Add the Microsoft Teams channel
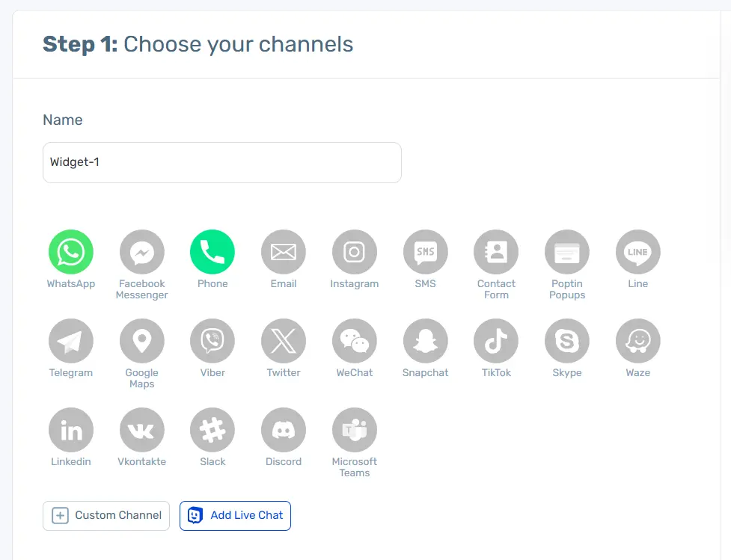Screen dimensions: 731x560 pyautogui.click(x=355, y=430)
